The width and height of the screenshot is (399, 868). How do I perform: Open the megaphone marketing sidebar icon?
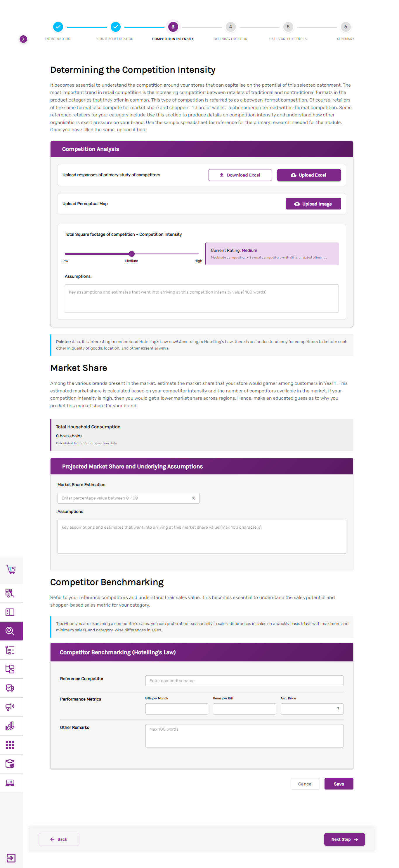(10, 707)
